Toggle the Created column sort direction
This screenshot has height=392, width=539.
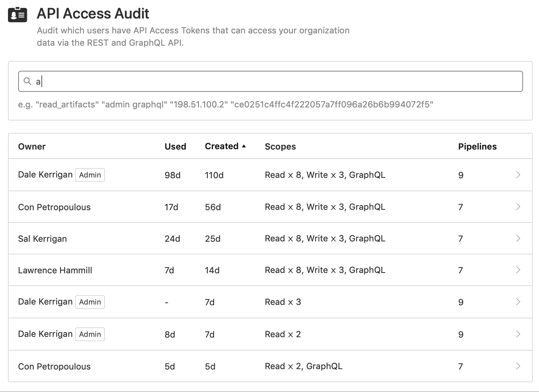(223, 146)
